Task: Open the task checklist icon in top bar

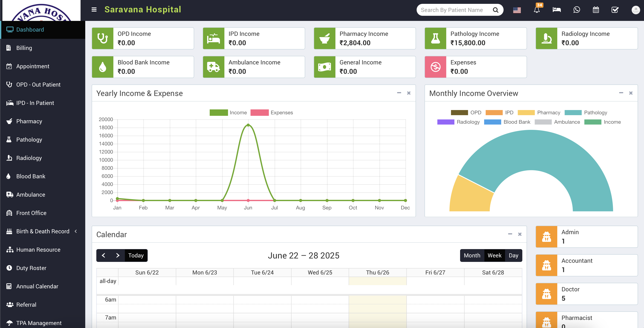Action: coord(615,10)
